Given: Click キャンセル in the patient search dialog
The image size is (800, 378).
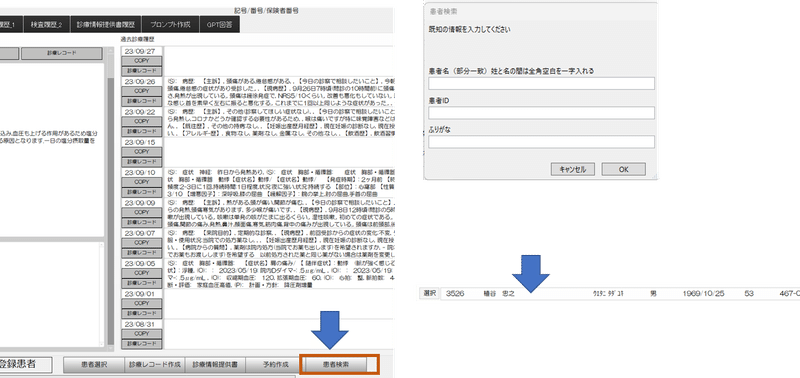Looking at the screenshot, I should coord(572,169).
